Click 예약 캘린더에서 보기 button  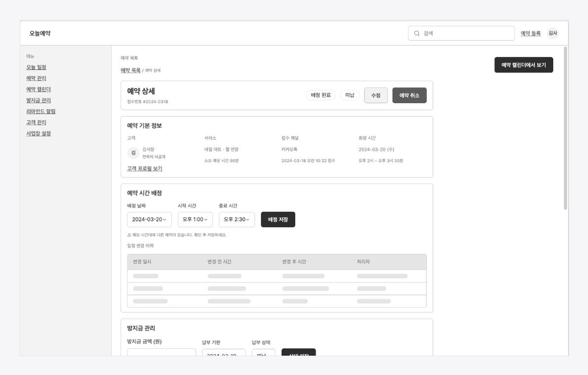pos(523,65)
